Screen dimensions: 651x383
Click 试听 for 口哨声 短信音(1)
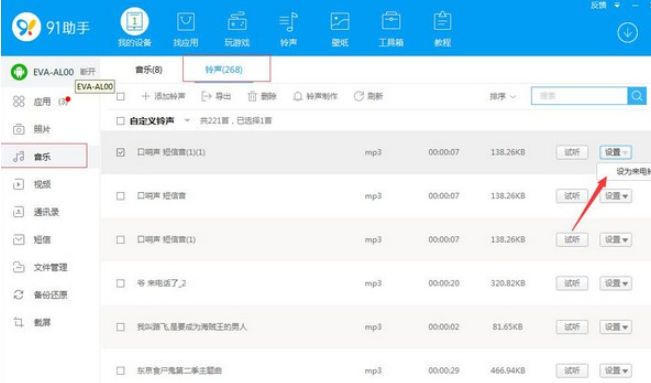(572, 240)
